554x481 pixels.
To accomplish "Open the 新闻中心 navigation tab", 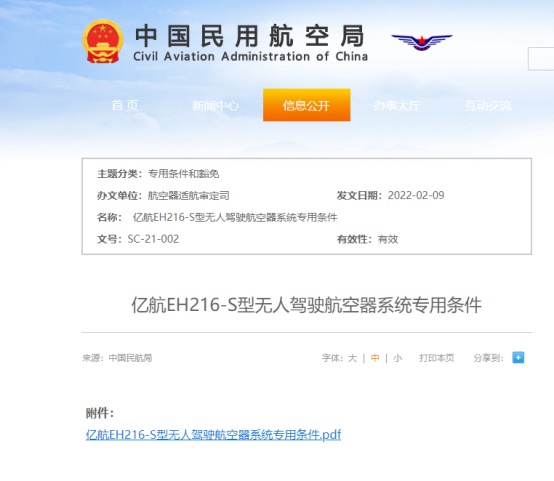I will (x=215, y=105).
